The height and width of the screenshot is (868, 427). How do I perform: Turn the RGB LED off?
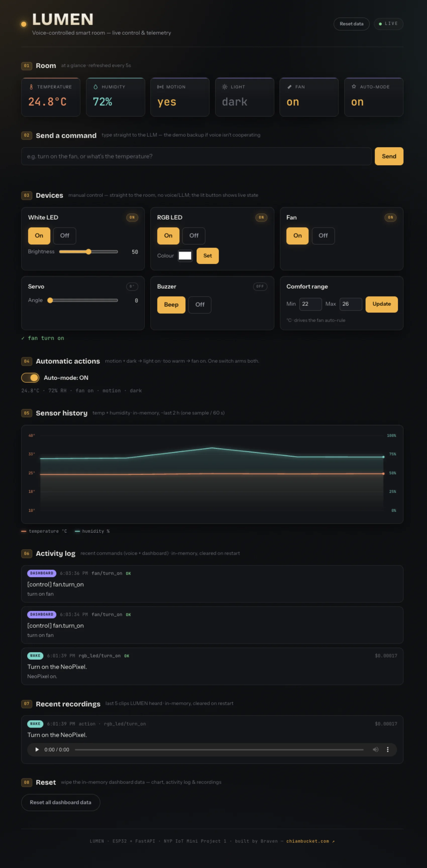coord(194,236)
